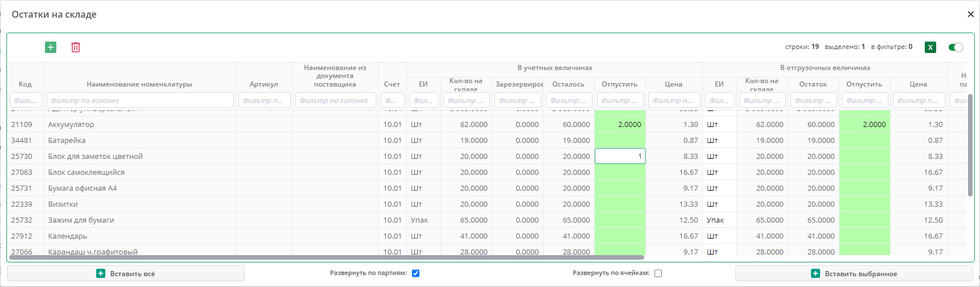Click the Наименование номенклатуры column filter field

tap(140, 100)
